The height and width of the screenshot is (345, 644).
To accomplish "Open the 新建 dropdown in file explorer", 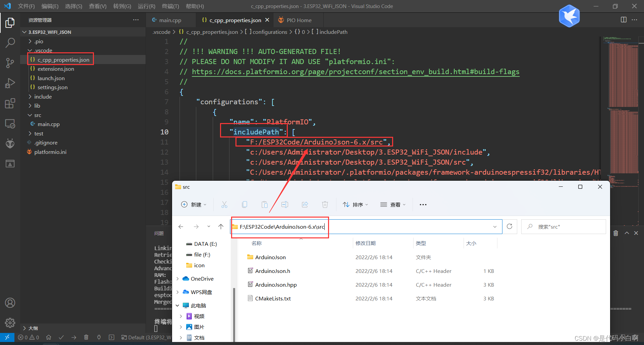I will pyautogui.click(x=194, y=205).
